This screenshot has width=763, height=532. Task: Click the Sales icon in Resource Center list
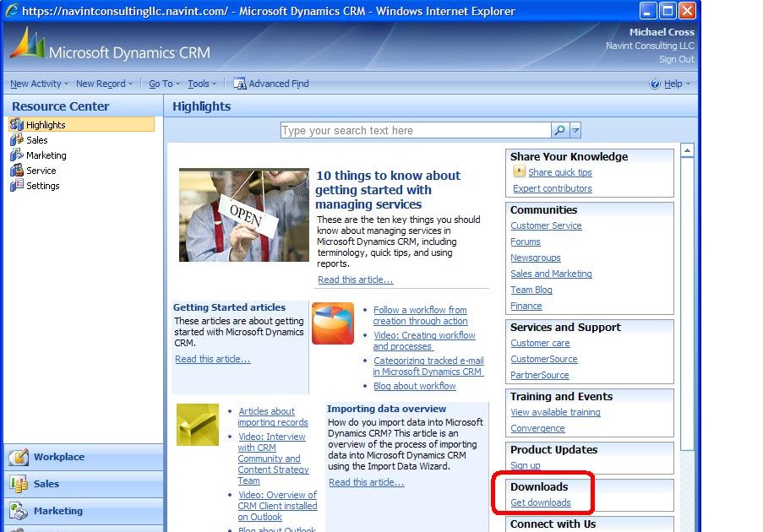pos(17,139)
